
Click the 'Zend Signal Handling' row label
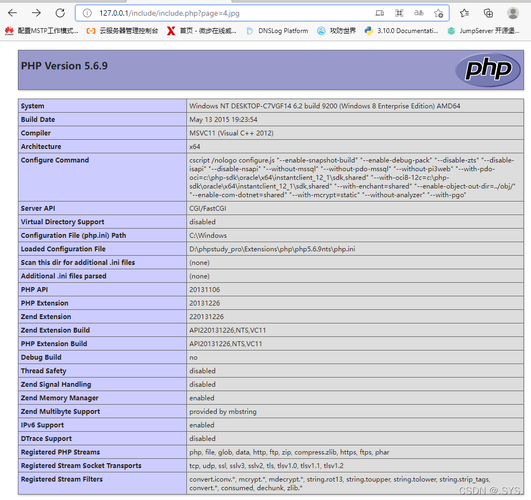(56, 384)
